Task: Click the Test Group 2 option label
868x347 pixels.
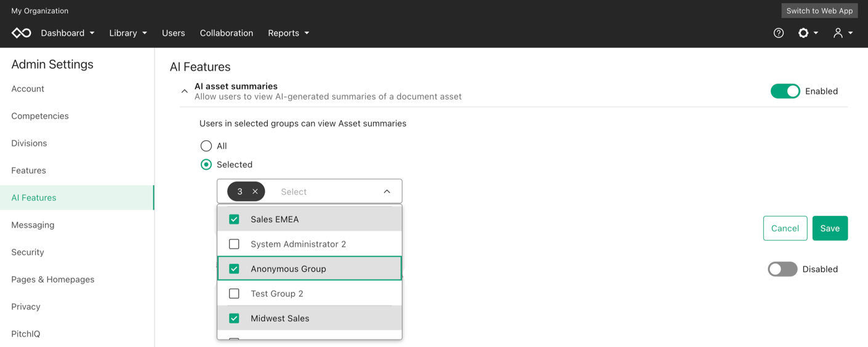Action: point(277,293)
